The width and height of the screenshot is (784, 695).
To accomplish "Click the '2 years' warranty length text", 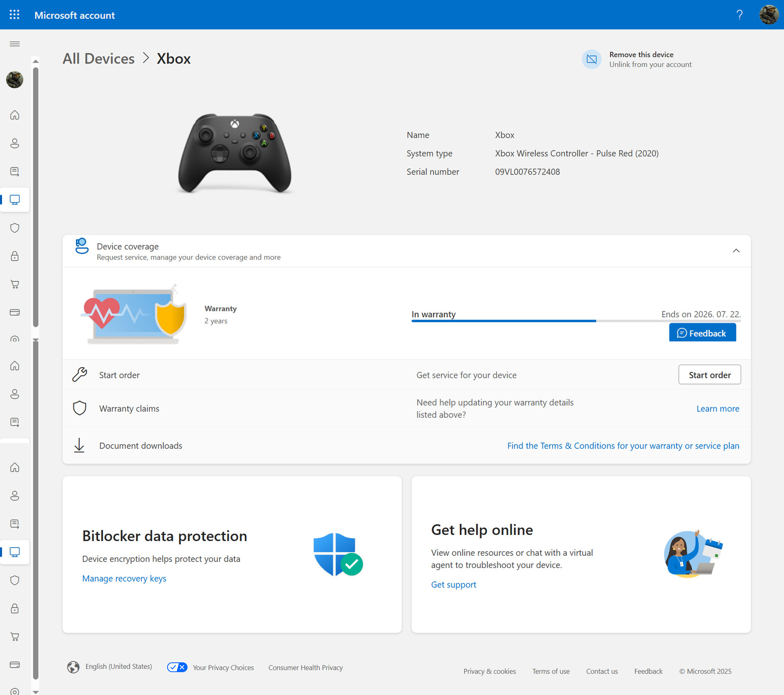I will 216,321.
